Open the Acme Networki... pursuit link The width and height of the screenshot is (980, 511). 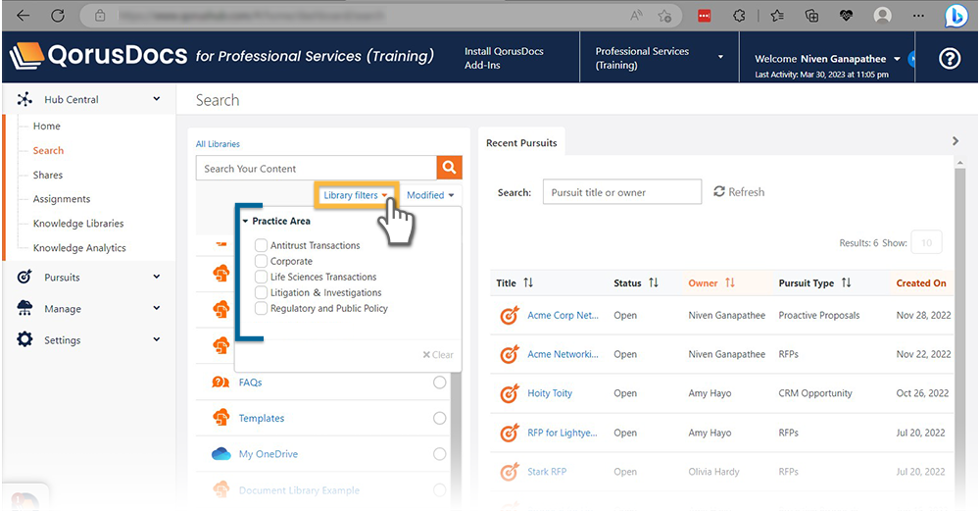[563, 354]
